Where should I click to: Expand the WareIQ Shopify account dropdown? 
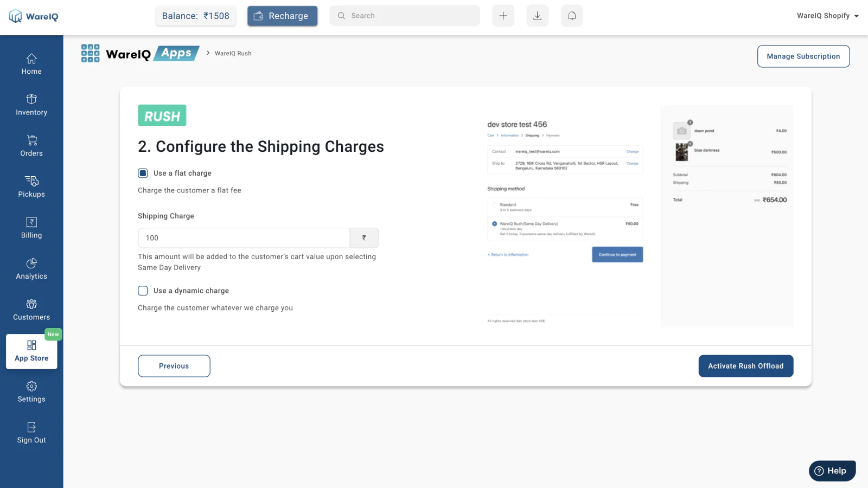(x=828, y=16)
